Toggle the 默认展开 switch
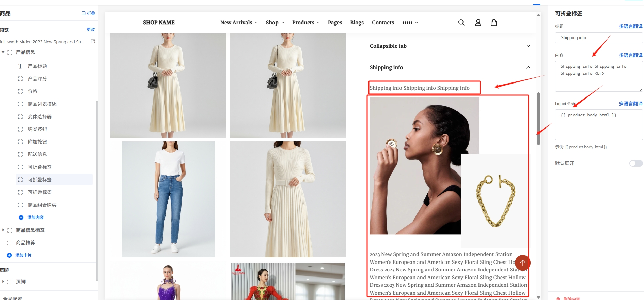This screenshot has width=644, height=300. [x=635, y=163]
